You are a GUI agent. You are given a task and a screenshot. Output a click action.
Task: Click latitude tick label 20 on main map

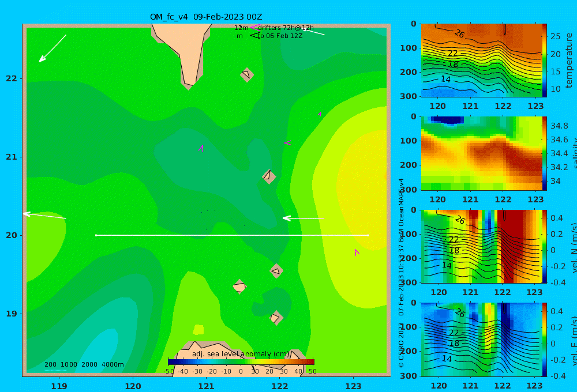coord(12,235)
